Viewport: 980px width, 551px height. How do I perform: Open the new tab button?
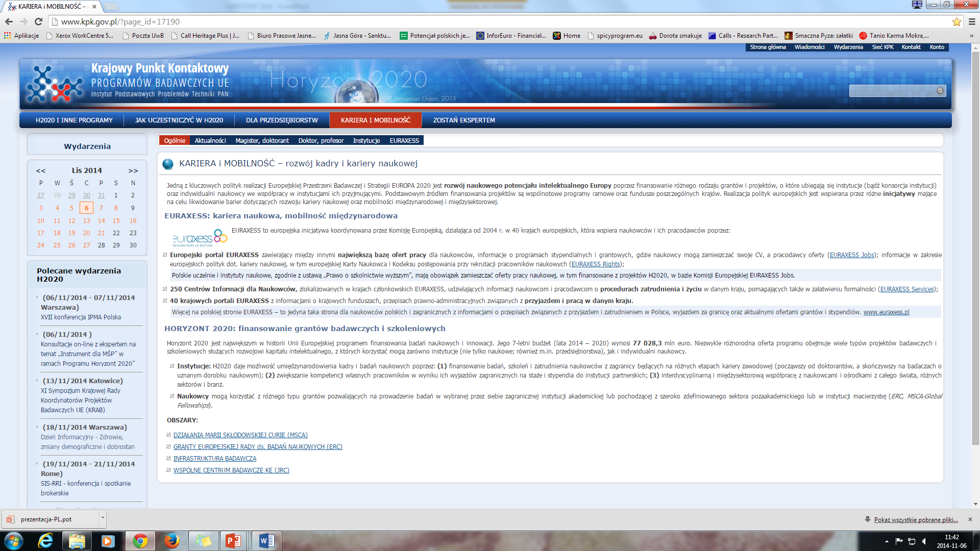click(111, 7)
